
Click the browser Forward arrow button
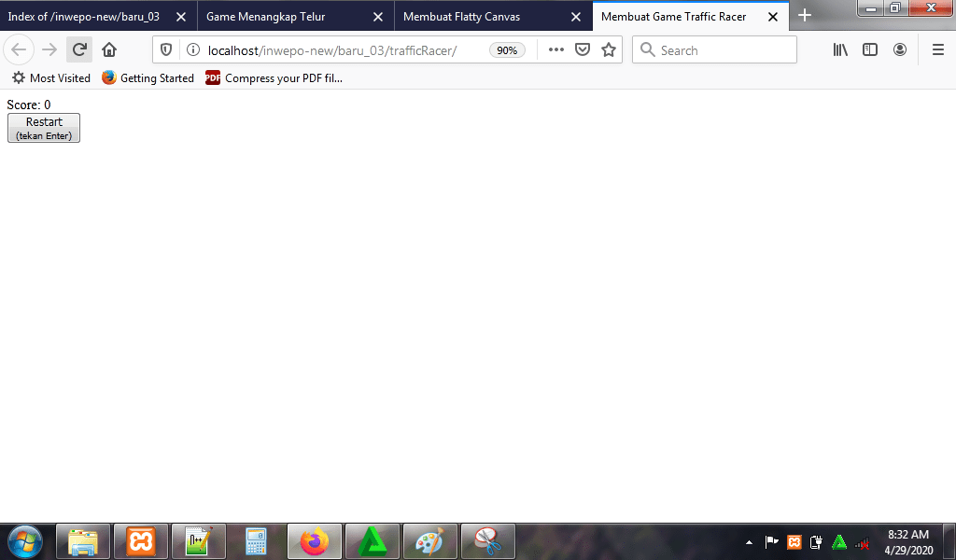pyautogui.click(x=49, y=50)
